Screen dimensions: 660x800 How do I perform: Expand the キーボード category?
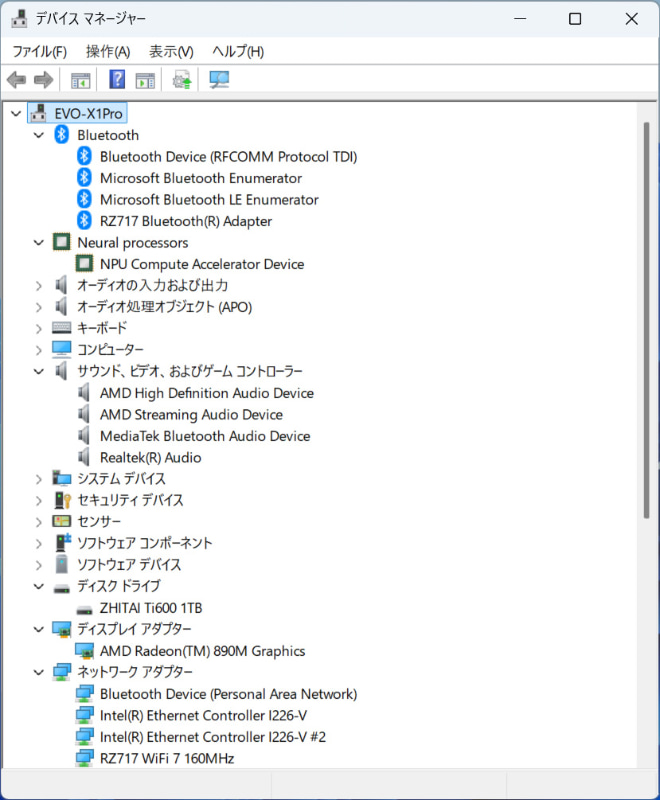(x=39, y=329)
